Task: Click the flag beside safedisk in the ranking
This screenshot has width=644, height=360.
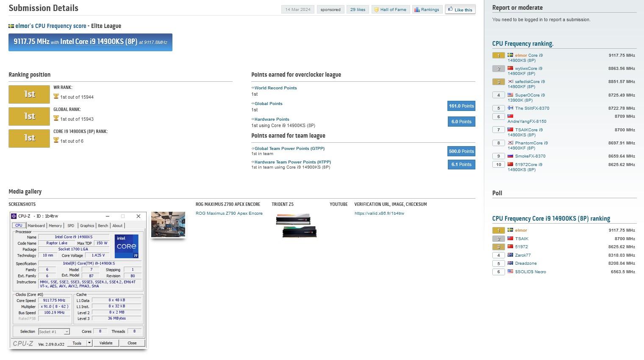Action: tap(510, 81)
